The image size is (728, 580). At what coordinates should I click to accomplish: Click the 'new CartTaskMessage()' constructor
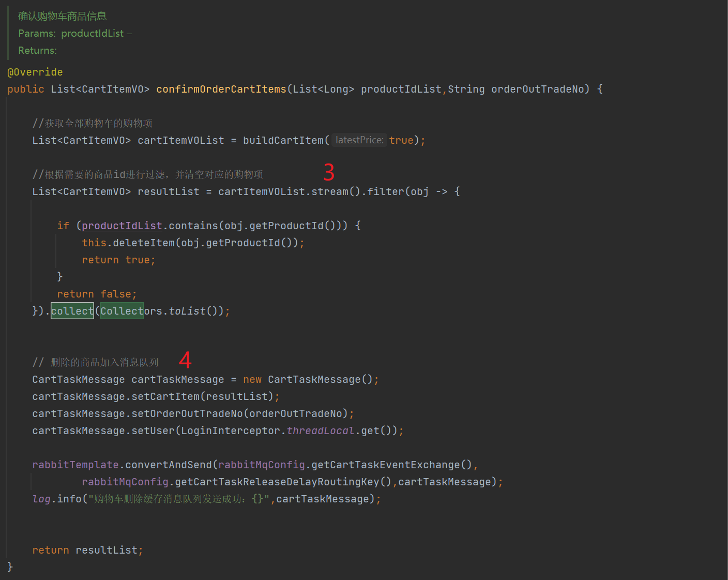coord(308,379)
